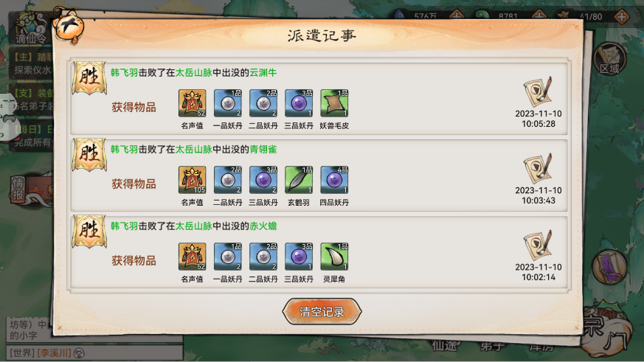The width and height of the screenshot is (644, 362).
Task: Open battle report scroll for 赤火蟾 entry
Action: pos(538,245)
